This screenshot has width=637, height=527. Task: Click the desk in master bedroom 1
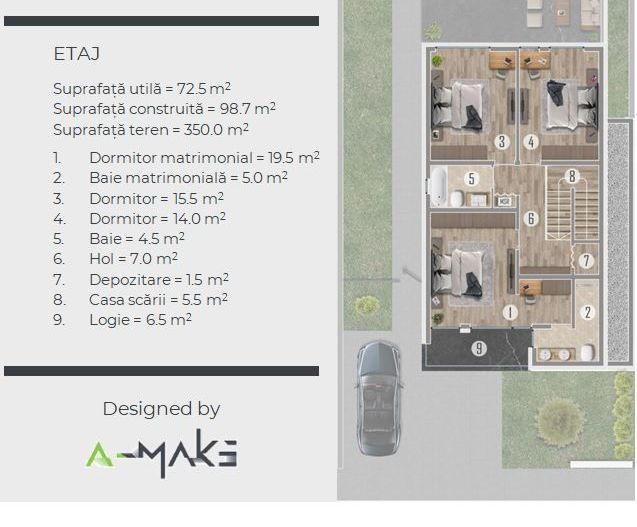point(531,287)
